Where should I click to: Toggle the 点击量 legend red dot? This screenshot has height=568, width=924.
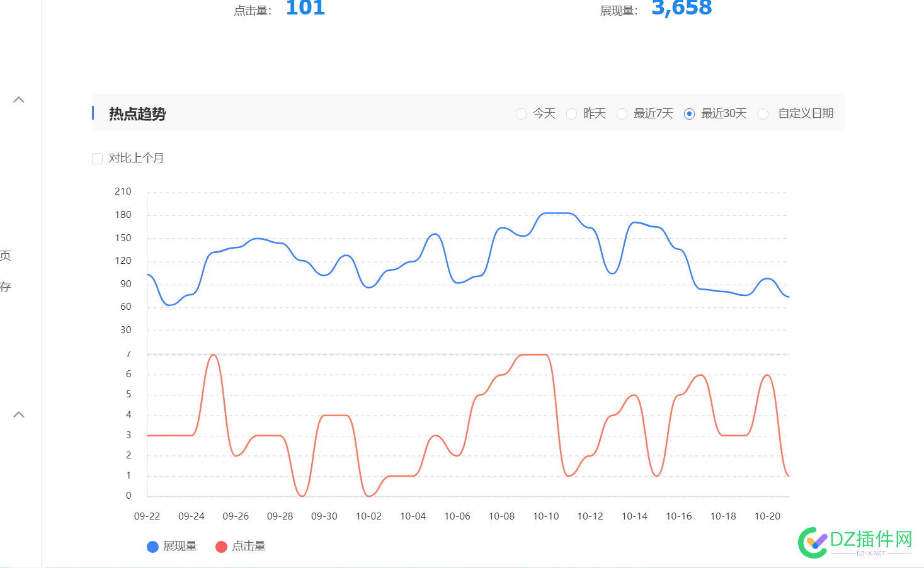click(221, 547)
